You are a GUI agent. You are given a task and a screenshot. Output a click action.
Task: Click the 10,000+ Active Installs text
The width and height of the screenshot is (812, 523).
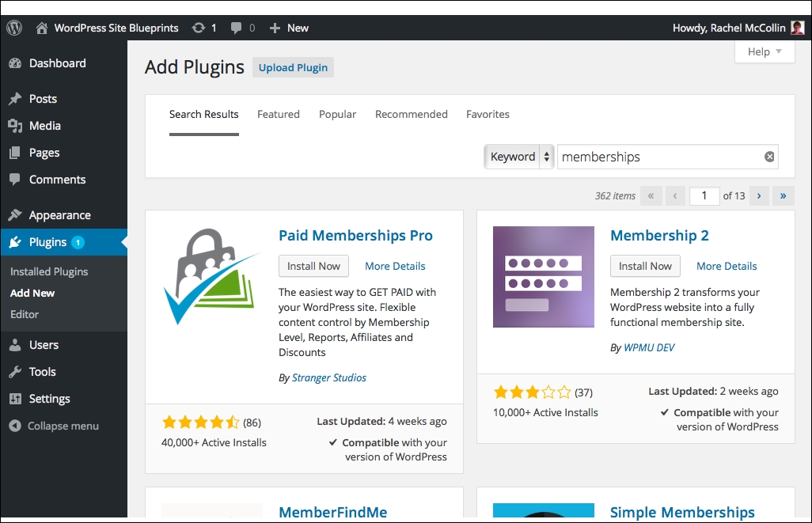545,413
